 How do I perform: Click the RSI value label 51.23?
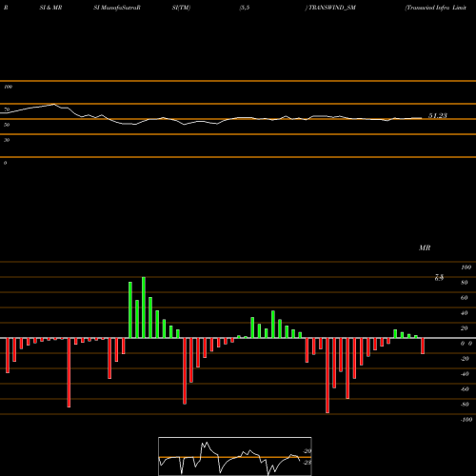tap(438, 115)
